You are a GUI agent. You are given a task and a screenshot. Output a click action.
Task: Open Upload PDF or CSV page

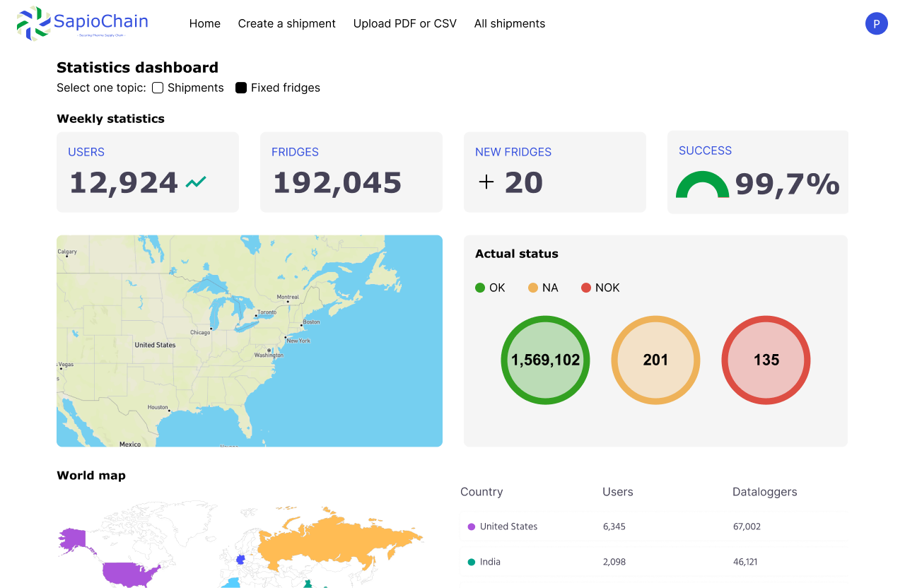(x=404, y=23)
